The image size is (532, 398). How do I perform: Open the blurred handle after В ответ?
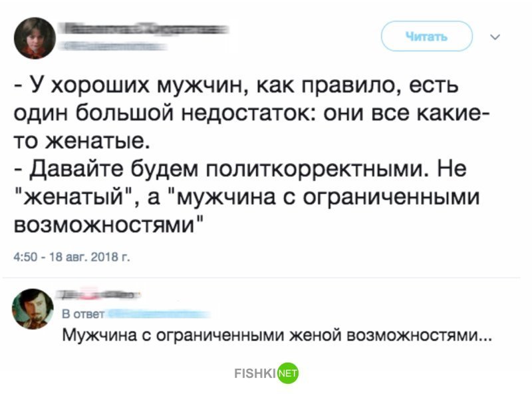[158, 314]
